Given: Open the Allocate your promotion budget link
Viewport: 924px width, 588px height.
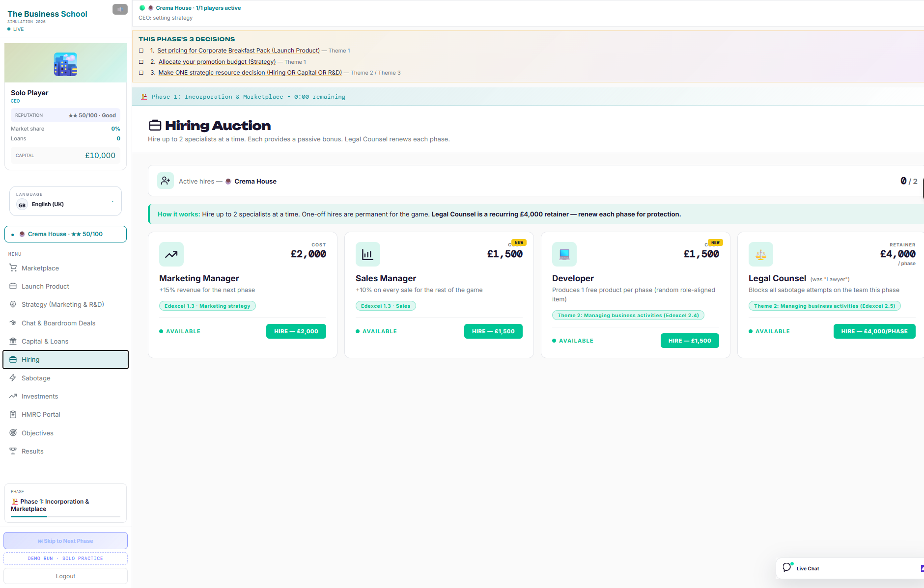Looking at the screenshot, I should 217,62.
